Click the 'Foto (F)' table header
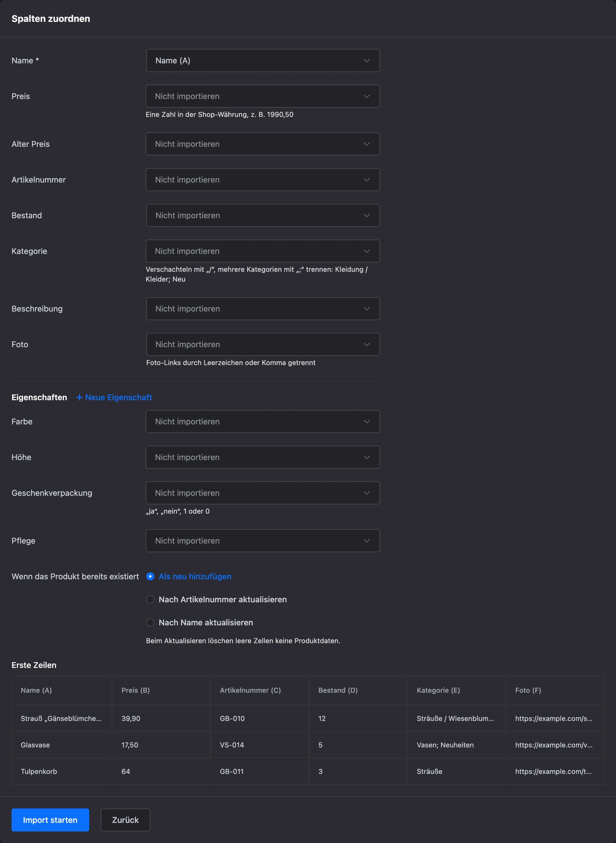Image resolution: width=616 pixels, height=843 pixels. [x=555, y=690]
